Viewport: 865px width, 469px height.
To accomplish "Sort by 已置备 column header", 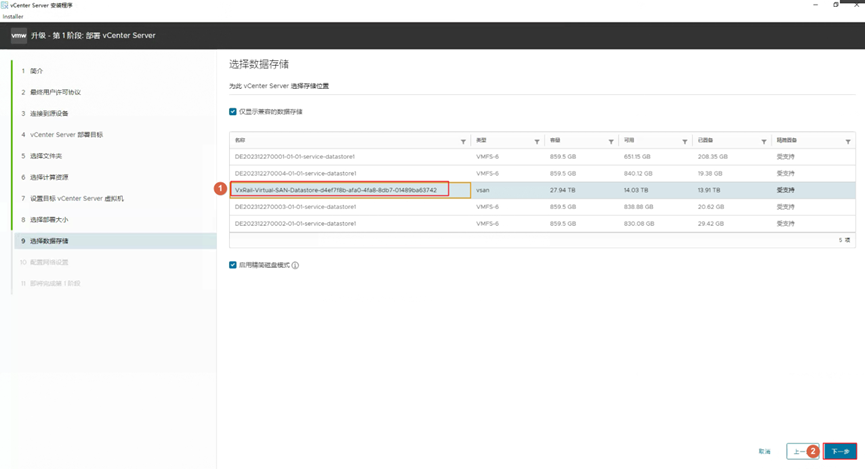I will [705, 141].
